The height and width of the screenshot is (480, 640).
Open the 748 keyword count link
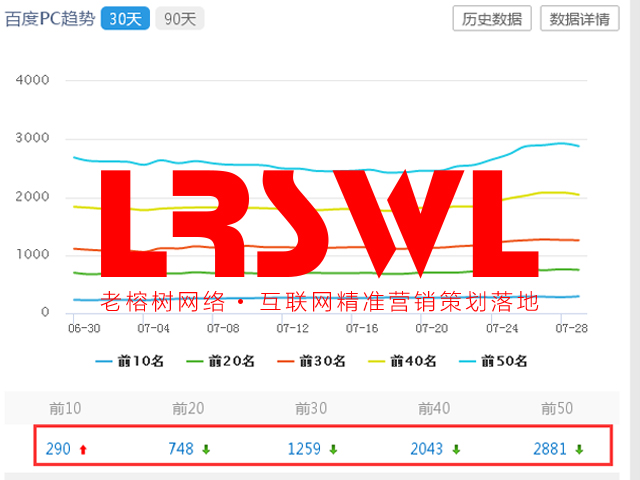tap(181, 449)
